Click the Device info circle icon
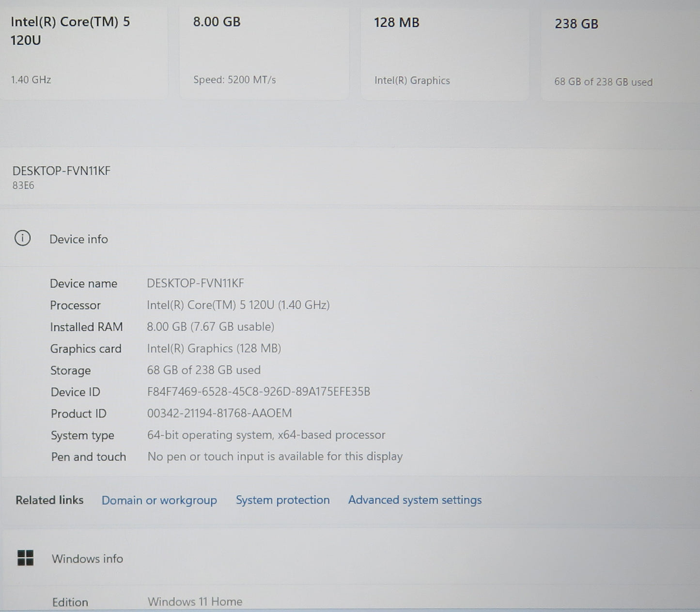 (22, 238)
